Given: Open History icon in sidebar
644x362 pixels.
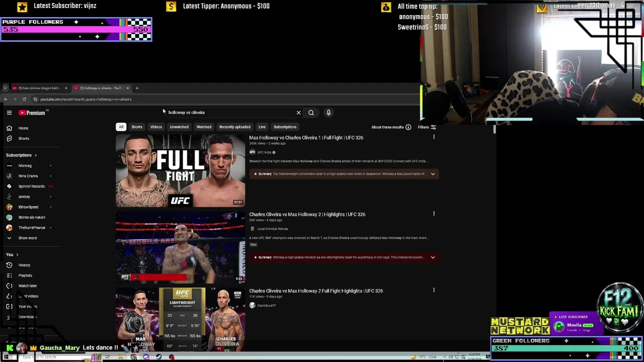Looking at the screenshot, I should pyautogui.click(x=9, y=265).
